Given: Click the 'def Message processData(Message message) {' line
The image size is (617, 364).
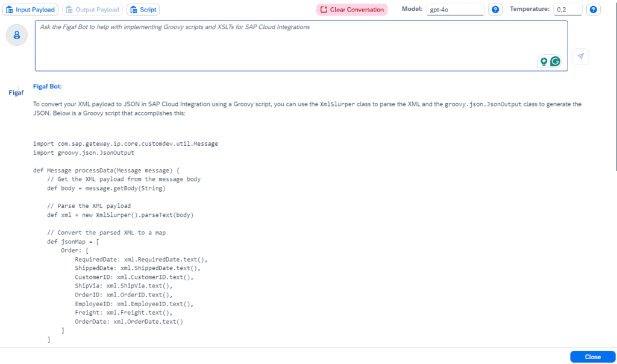Looking at the screenshot, I should click(x=106, y=171).
